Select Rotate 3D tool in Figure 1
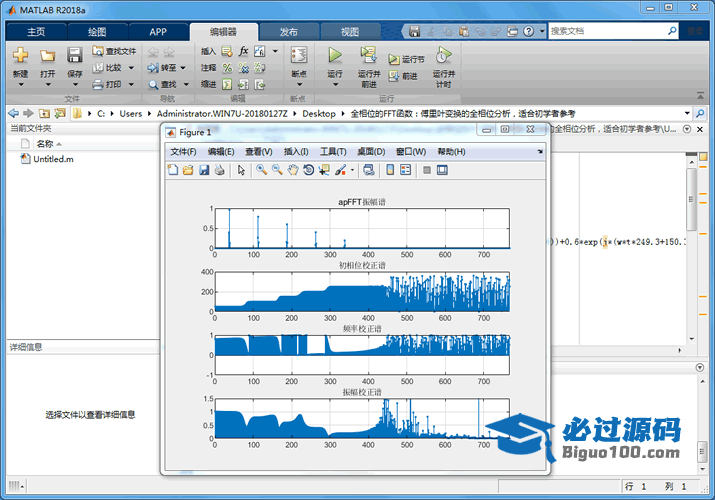This screenshot has width=715, height=500. 309,170
